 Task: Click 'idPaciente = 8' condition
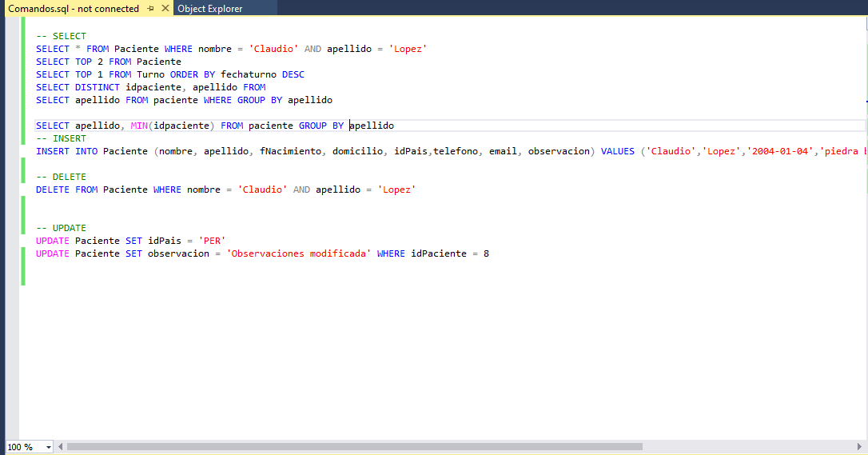click(x=450, y=253)
